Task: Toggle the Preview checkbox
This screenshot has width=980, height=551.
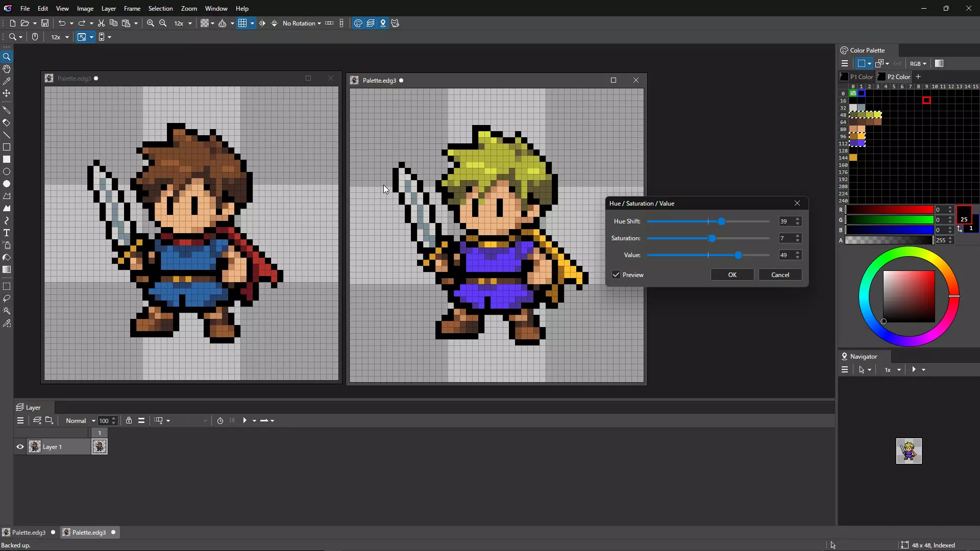Action: click(x=616, y=275)
